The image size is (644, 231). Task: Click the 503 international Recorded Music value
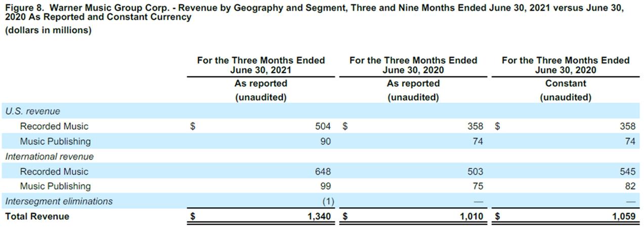tap(475, 171)
